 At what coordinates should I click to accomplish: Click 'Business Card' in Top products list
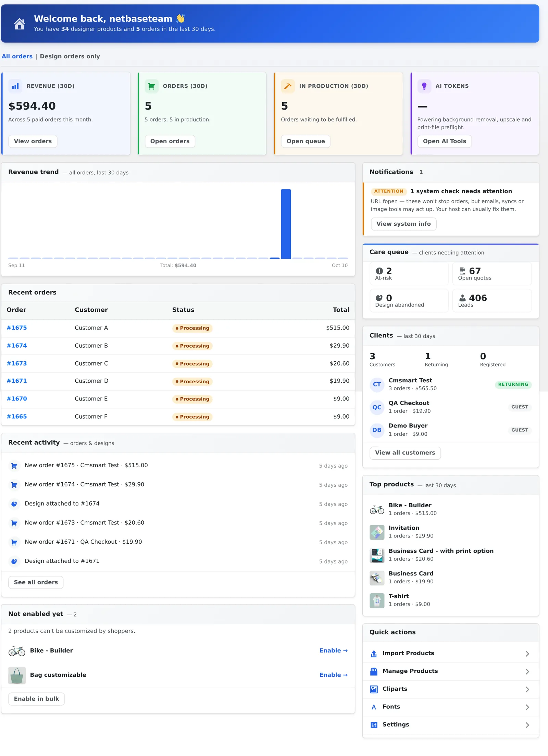(x=411, y=573)
